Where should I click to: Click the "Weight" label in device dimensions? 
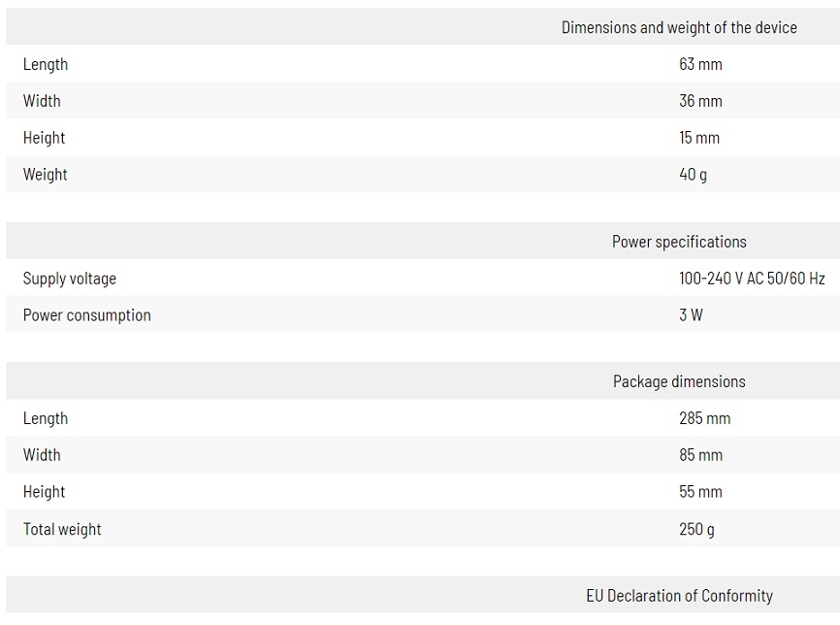(46, 175)
